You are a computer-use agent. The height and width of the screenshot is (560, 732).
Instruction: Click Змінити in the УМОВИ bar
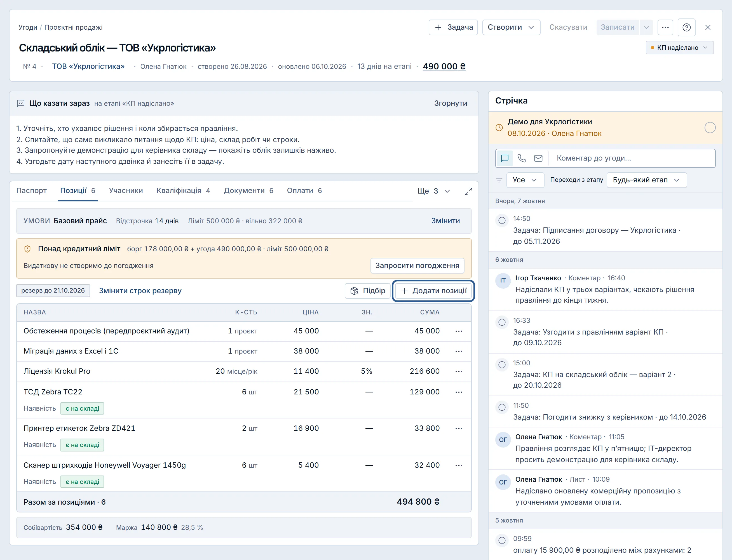[x=445, y=221]
